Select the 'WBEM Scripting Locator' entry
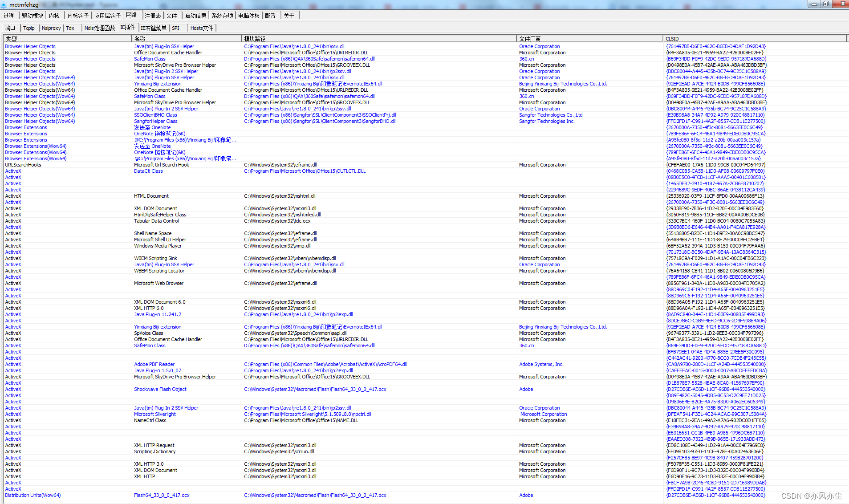Image resolution: width=849 pixels, height=504 pixels. 159,271
